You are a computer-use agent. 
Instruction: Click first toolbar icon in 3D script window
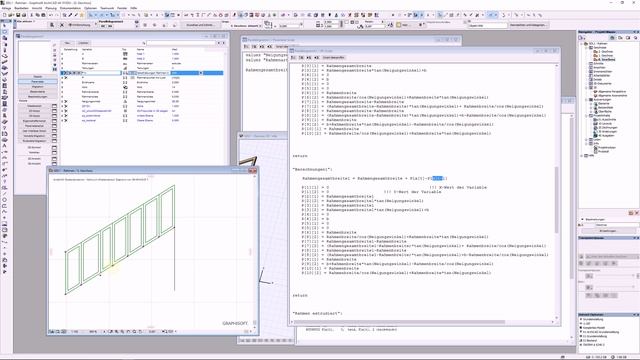click(x=293, y=58)
